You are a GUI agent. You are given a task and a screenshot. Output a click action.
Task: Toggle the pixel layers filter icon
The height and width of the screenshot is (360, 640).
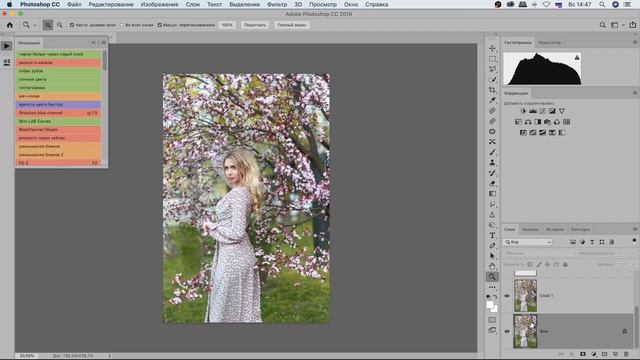tap(573, 242)
